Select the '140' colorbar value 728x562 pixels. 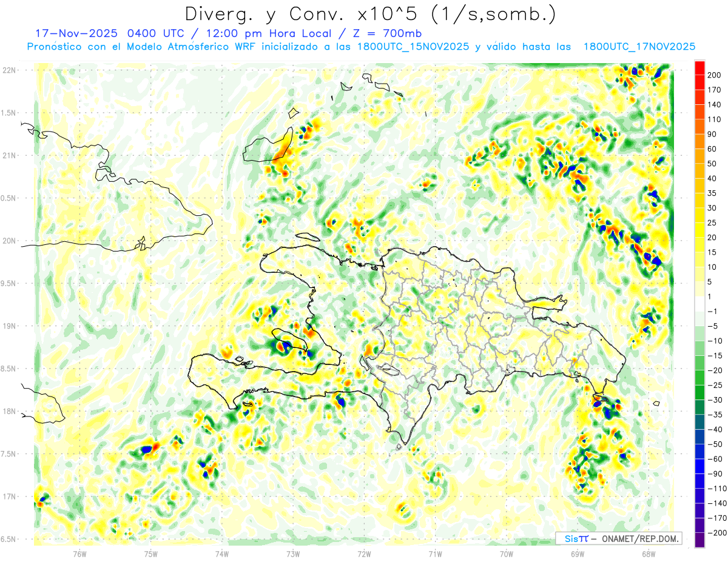[x=714, y=104]
